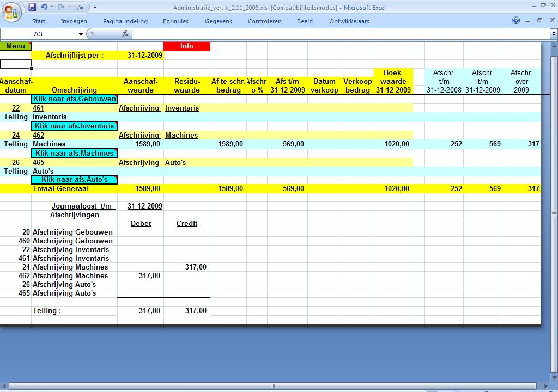This screenshot has height=392, width=558.
Task: Expand the formula bar with double chevron
Action: tap(554, 34)
